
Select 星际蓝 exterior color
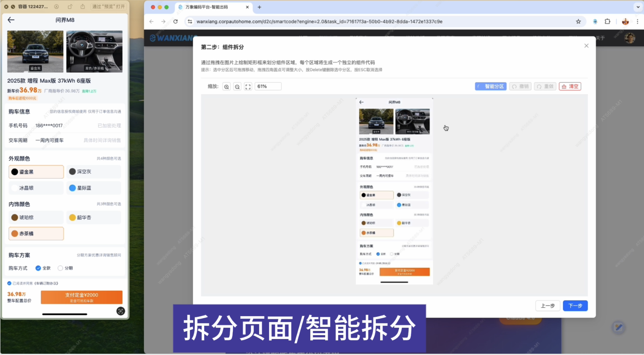(x=94, y=188)
